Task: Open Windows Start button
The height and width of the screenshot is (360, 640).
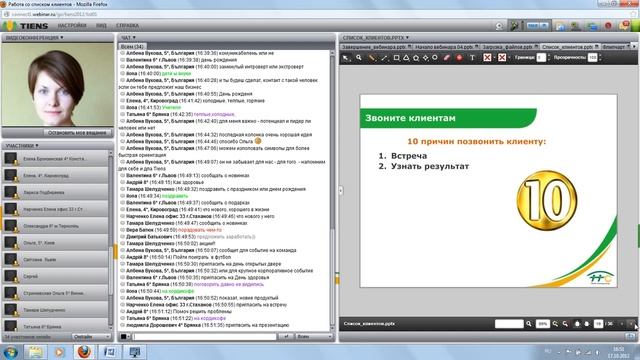Action: coord(10,351)
